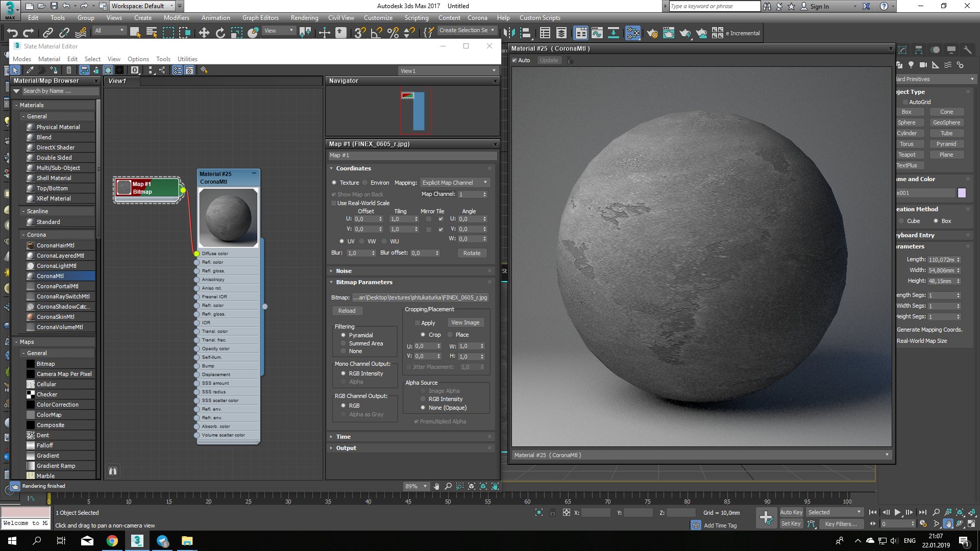The height and width of the screenshot is (551, 980).
Task: Click the Pan hand tool in Slate view
Action: point(436,486)
